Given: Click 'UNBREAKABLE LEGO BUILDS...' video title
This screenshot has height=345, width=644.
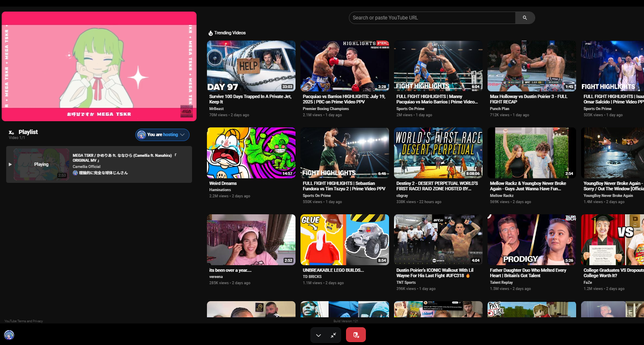Looking at the screenshot, I should [x=334, y=270].
